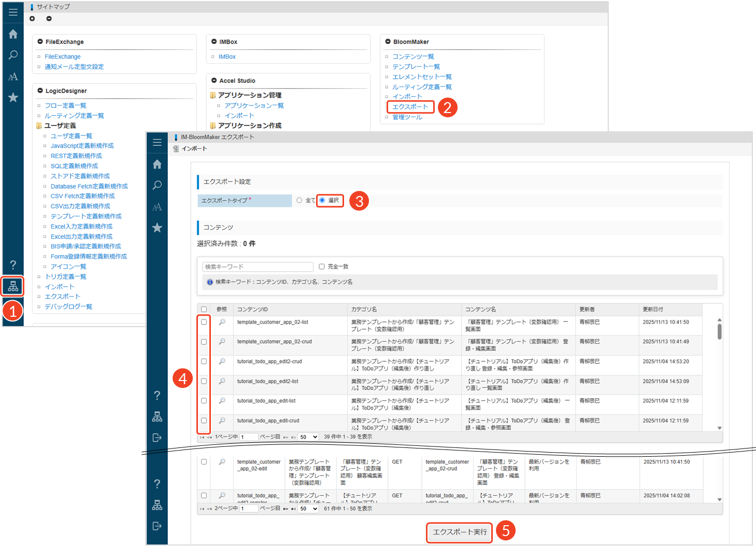Click the expand-all plus icon under the sitemap title
This screenshot has height=548, width=756.
(32, 19)
